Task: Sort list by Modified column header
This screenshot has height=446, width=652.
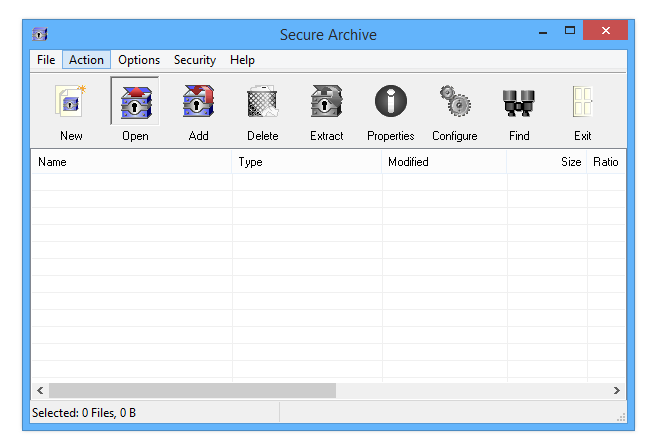Action: pos(444,162)
